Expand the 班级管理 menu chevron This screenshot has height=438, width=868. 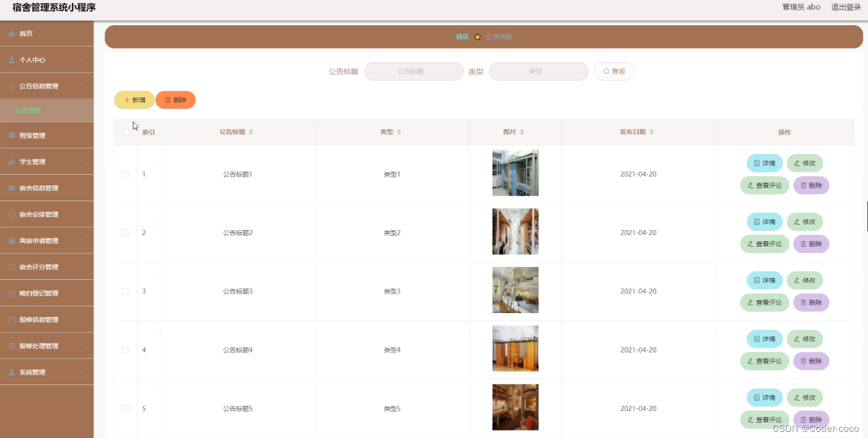point(82,135)
